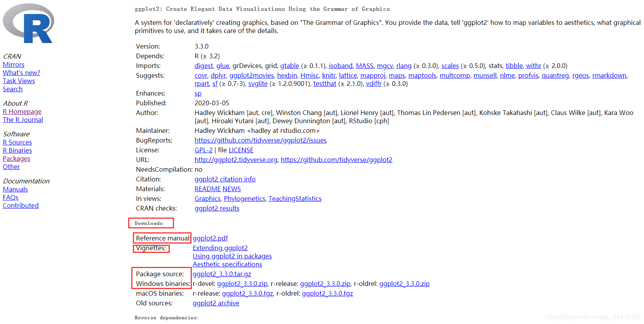This screenshot has height=324, width=644.
Task: Open the ggplot2 archive old sources link
Action: pos(216,303)
